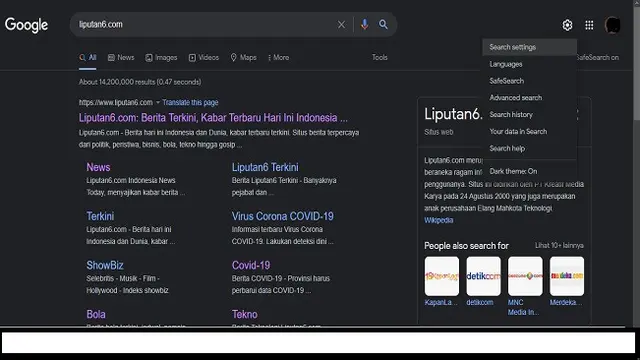The image size is (640, 360).
Task: Choose SafeSearch in the settings menu
Action: click(x=529, y=81)
